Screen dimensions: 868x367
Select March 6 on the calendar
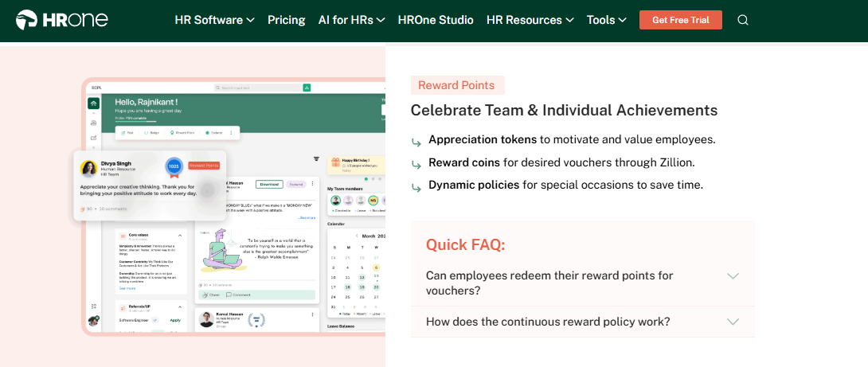(377, 267)
